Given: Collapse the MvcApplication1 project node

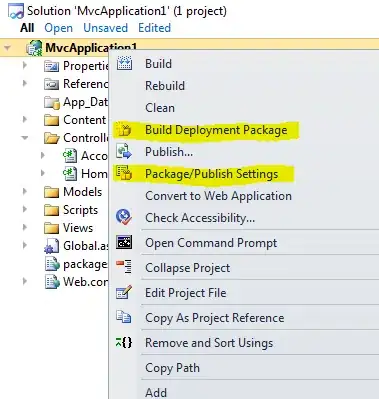Looking at the screenshot, I should [7, 48].
